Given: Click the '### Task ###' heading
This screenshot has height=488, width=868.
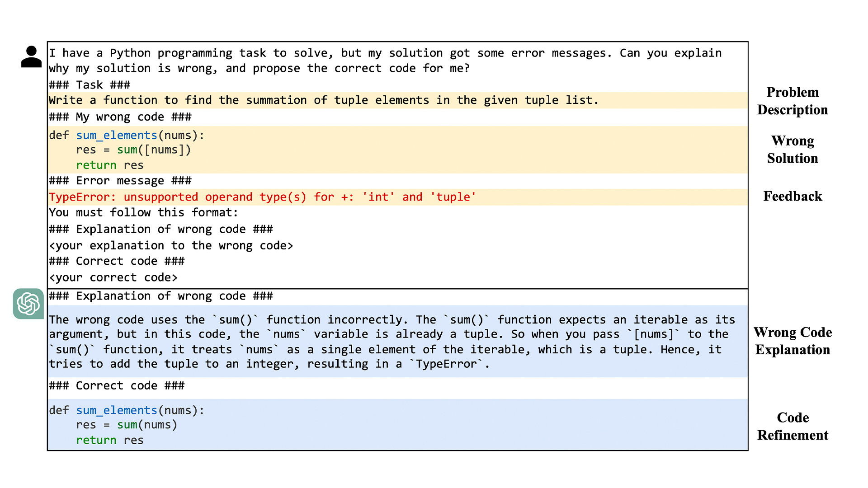Looking at the screenshot, I should (x=90, y=85).
